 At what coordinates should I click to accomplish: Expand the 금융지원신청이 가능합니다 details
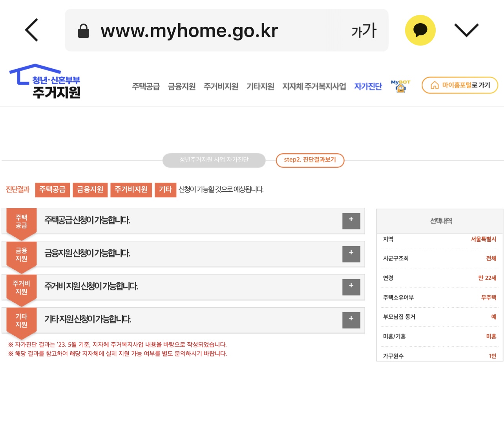pos(351,254)
